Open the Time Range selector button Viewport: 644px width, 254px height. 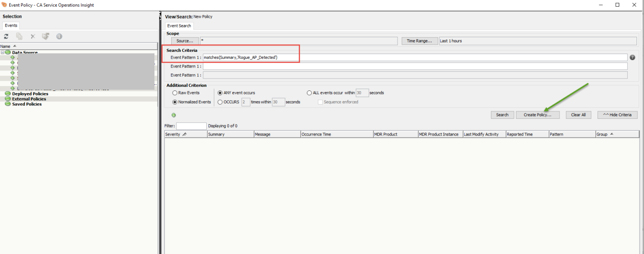pos(419,41)
